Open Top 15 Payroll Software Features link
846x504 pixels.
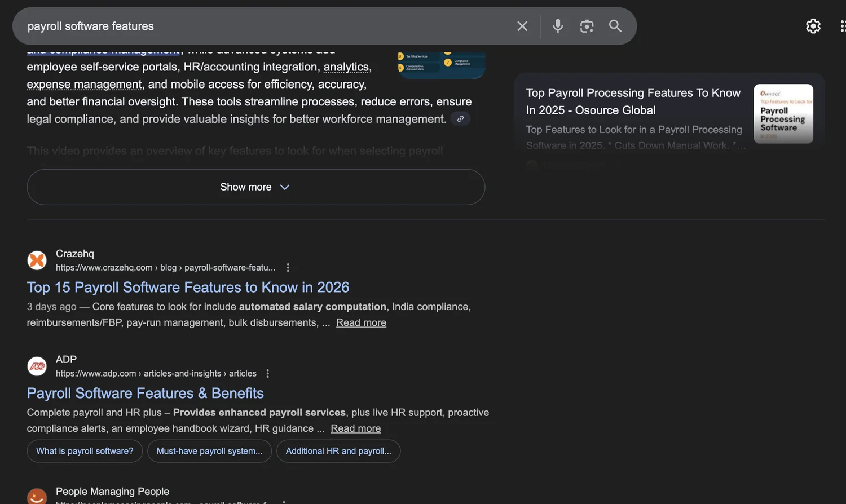pos(188,288)
